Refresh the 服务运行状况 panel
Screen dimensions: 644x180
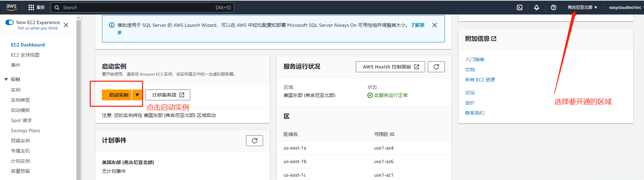click(x=436, y=67)
